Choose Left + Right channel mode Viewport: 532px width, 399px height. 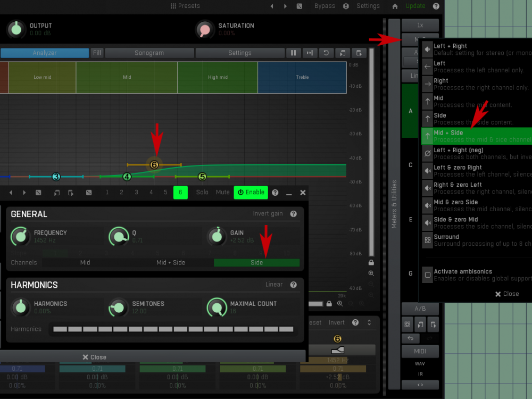pyautogui.click(x=477, y=49)
